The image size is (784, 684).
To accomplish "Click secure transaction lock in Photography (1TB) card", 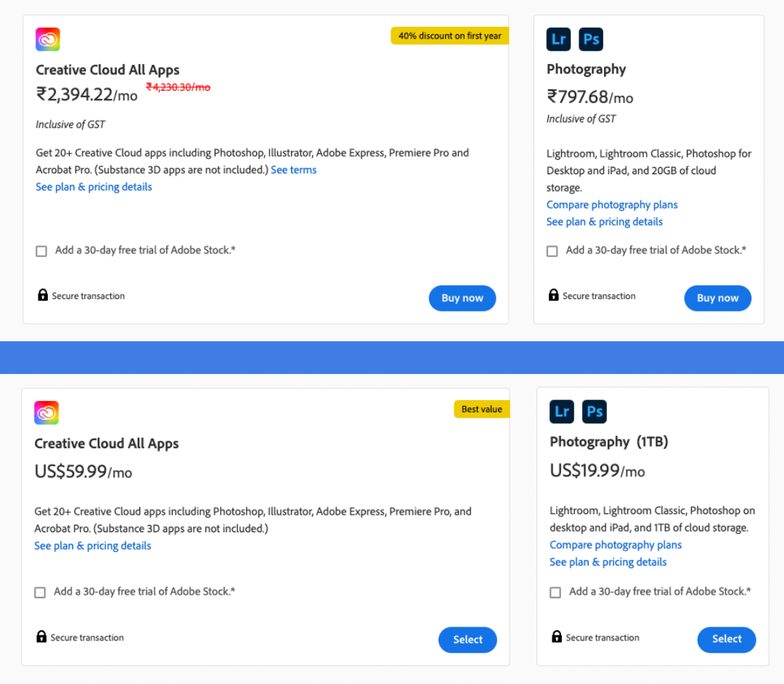I will coord(557,637).
